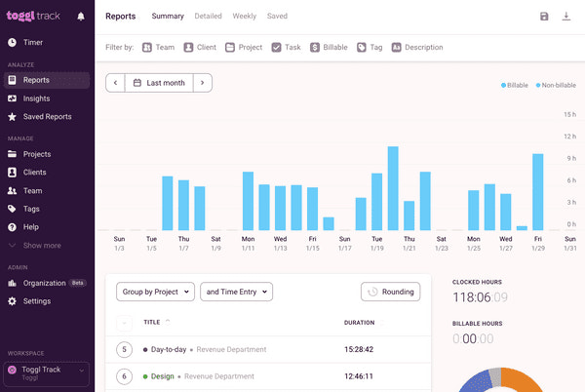Expand Show more in the sidebar
Screen dimensions: 585x392
point(41,246)
